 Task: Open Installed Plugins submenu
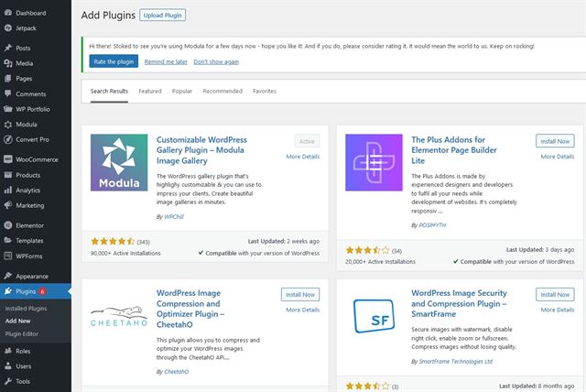(x=26, y=309)
